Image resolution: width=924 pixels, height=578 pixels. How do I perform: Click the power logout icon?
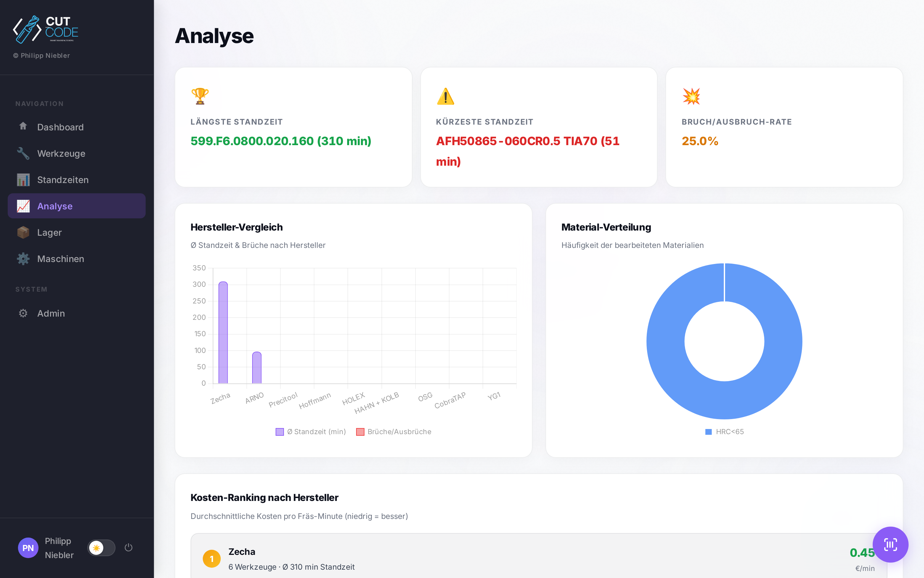tap(129, 547)
